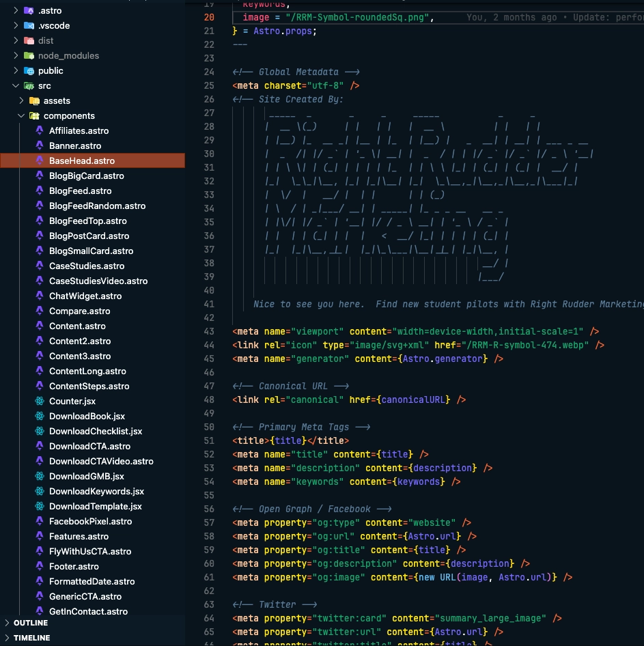
Task: Open BlogSmallCard.astro file
Action: click(x=91, y=251)
